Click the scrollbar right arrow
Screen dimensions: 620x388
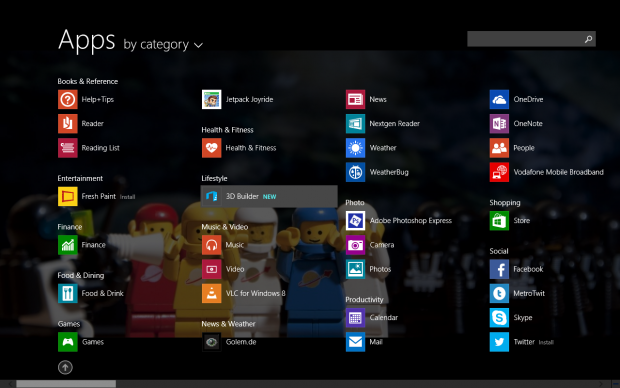(x=601, y=384)
